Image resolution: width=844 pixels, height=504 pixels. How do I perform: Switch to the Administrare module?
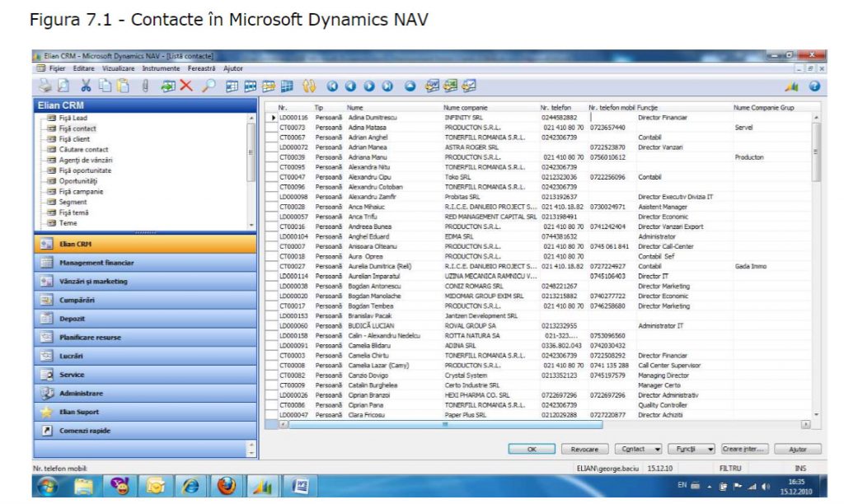[145, 393]
